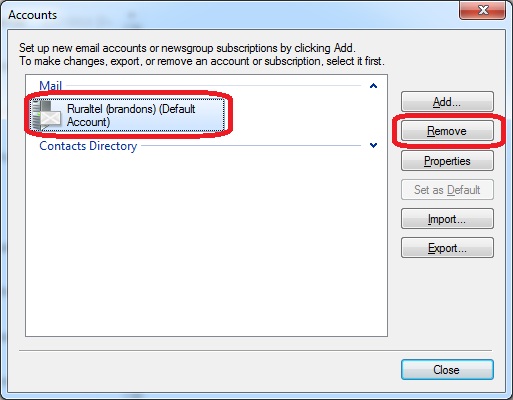
Task: Open the Export... dialog
Action: pos(447,248)
